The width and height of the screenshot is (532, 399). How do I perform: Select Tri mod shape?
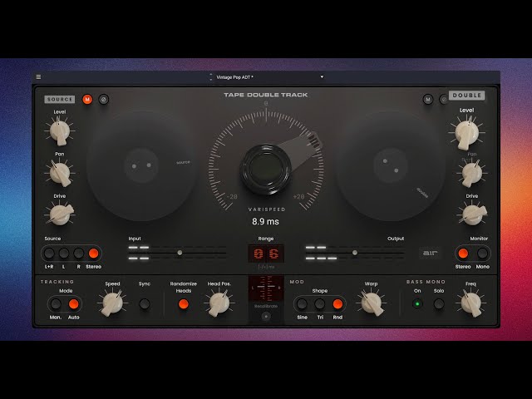(x=319, y=304)
